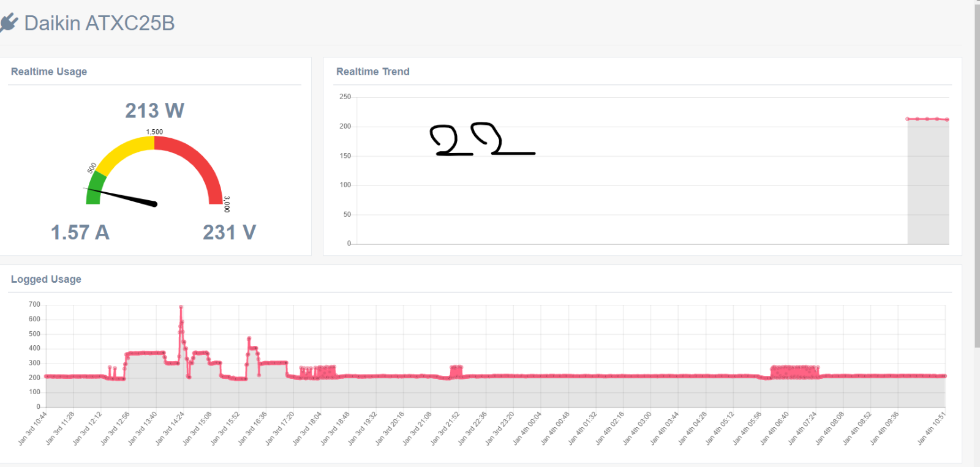980x467 pixels.
Task: Click the tallest peak in Logged Usage
Action: (181, 307)
